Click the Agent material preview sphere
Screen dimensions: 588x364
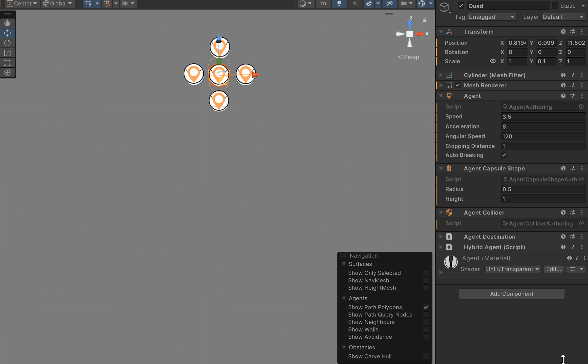click(x=451, y=262)
